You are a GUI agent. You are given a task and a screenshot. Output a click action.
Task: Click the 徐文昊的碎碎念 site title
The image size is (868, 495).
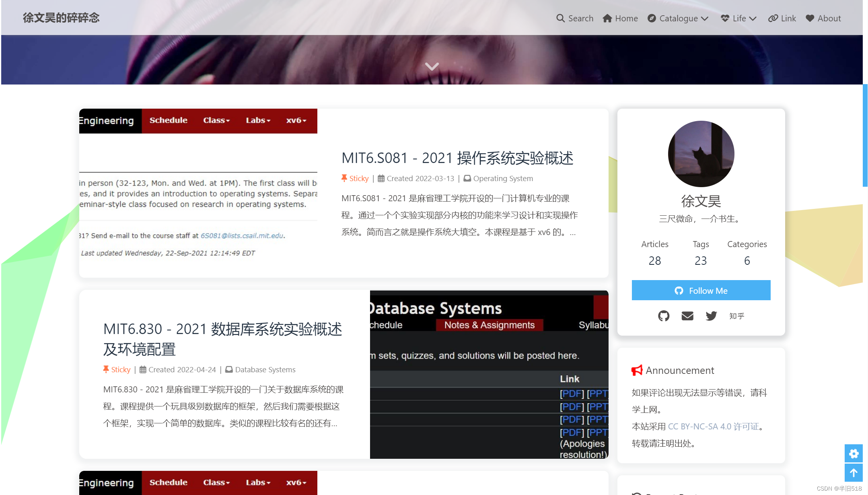point(61,18)
